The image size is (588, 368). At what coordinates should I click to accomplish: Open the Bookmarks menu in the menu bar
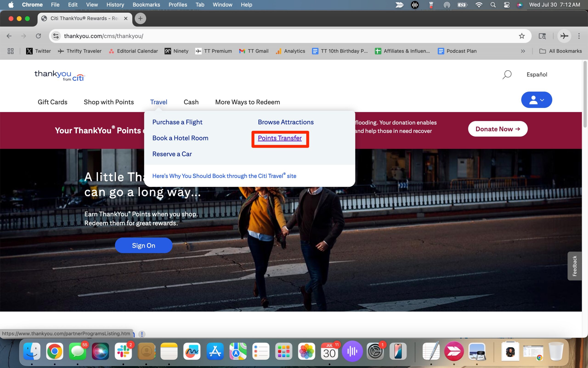[146, 5]
